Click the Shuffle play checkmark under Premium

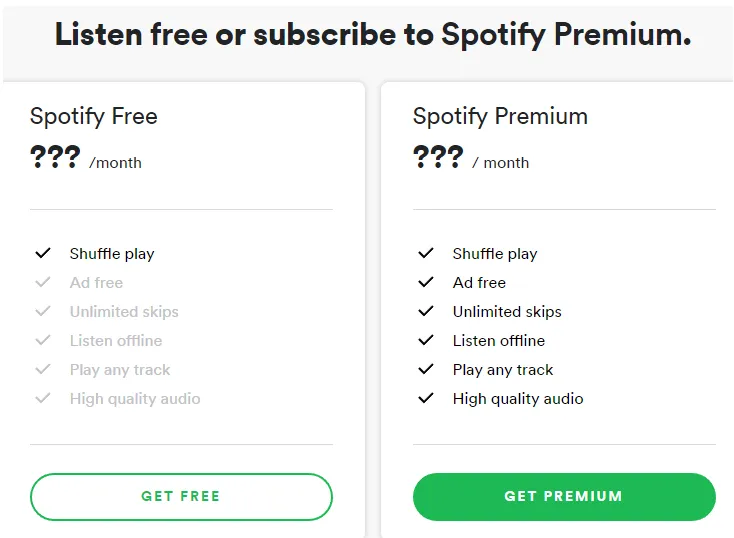(426, 253)
